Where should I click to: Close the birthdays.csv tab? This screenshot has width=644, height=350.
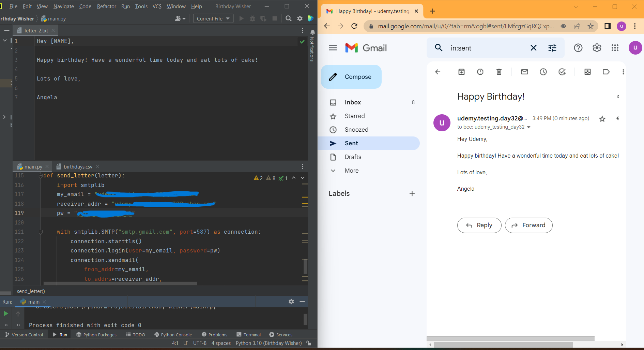pos(97,166)
